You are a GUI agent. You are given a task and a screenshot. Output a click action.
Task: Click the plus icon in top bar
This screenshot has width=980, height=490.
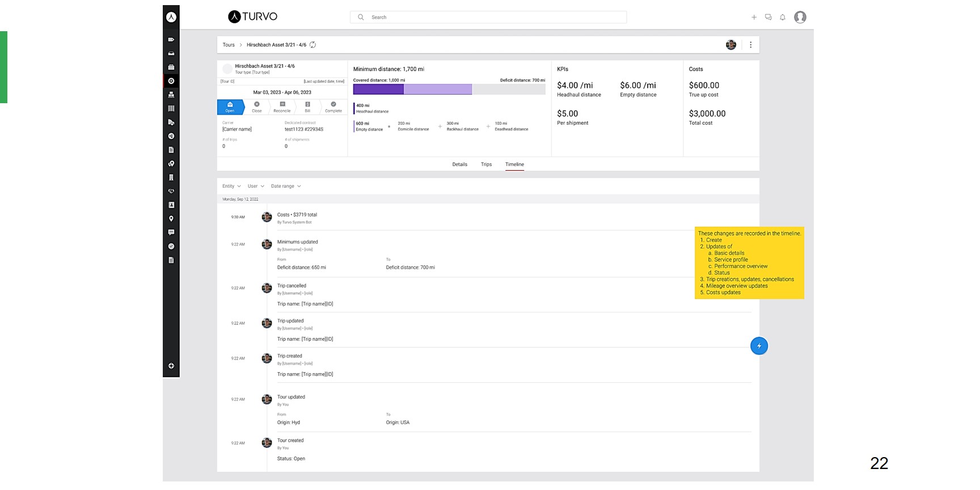tap(754, 17)
